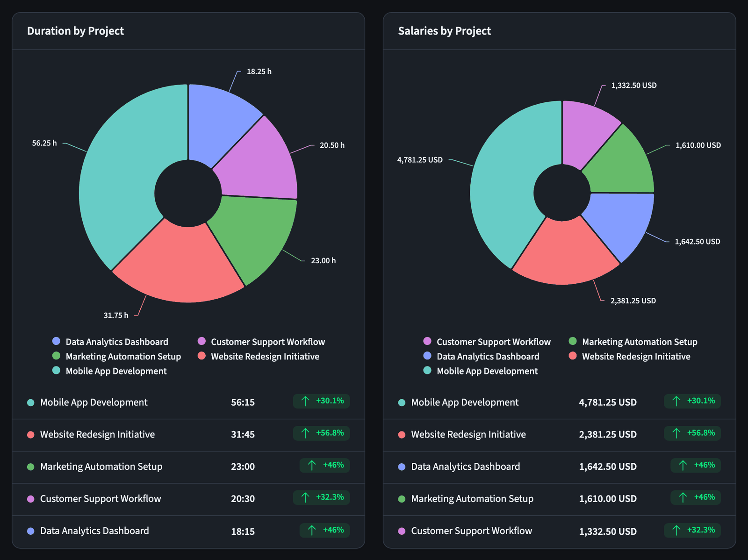Screen dimensions: 748x560
Task: Toggle the Marketing Automation Setup legend in the Salaries chart
Action: coord(633,342)
